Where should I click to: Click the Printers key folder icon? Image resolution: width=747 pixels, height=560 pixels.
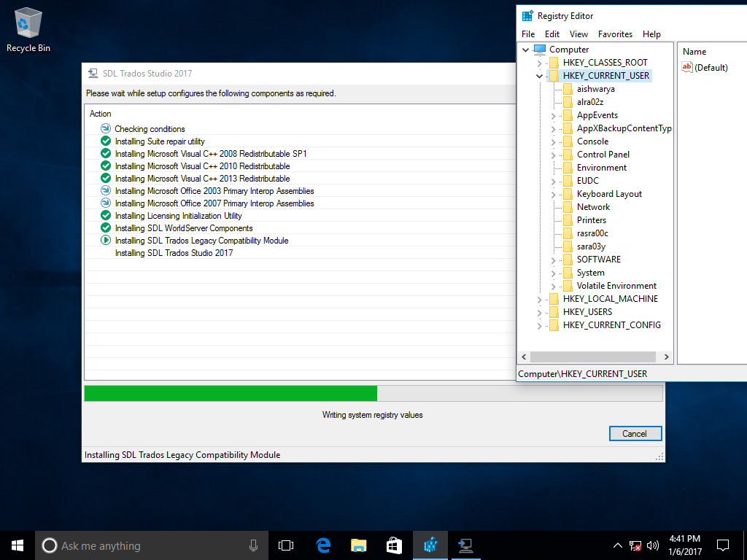568,220
